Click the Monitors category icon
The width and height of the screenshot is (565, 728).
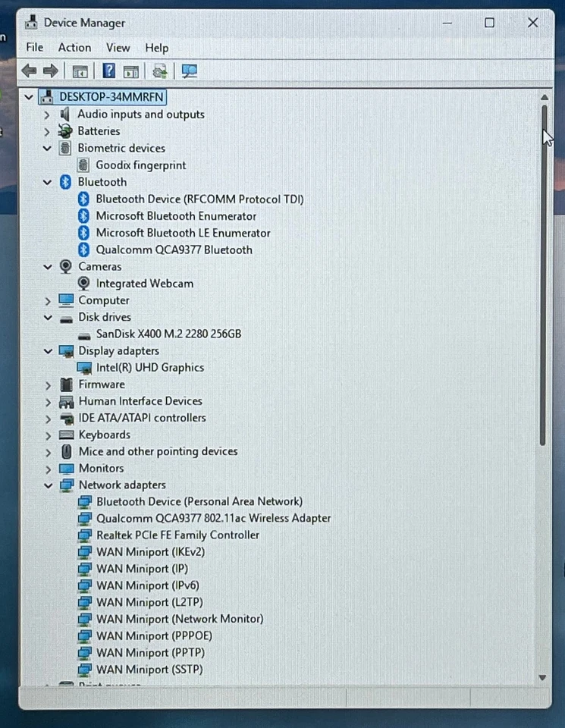coord(67,469)
